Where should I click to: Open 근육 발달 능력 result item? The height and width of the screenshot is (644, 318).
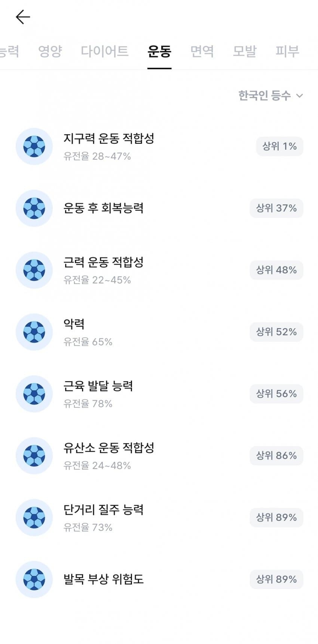pos(159,394)
